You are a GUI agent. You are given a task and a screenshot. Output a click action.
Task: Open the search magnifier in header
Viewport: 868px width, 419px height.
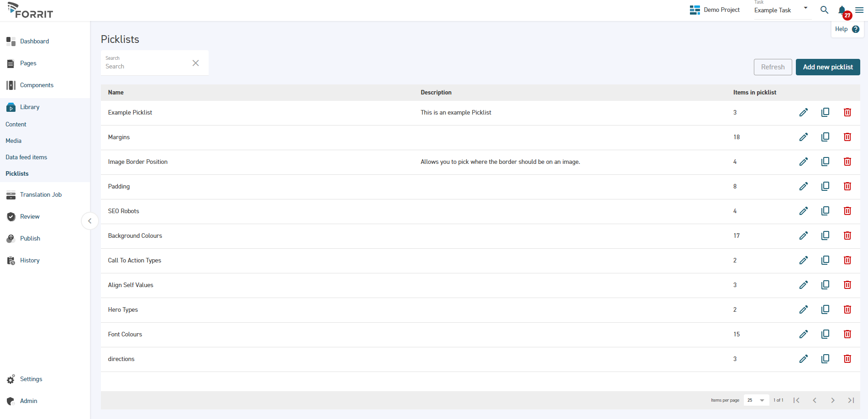(824, 10)
